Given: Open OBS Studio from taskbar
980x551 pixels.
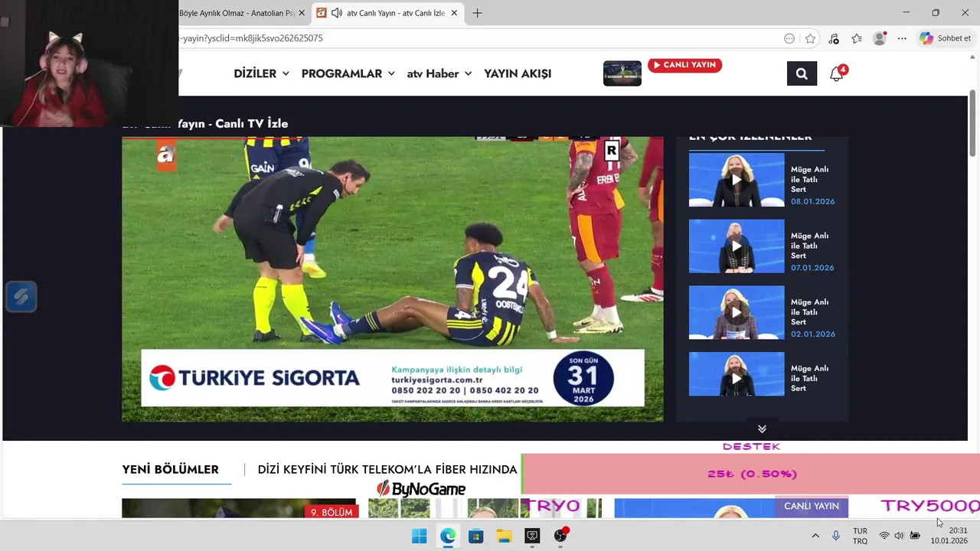Looking at the screenshot, I should pyautogui.click(x=560, y=536).
